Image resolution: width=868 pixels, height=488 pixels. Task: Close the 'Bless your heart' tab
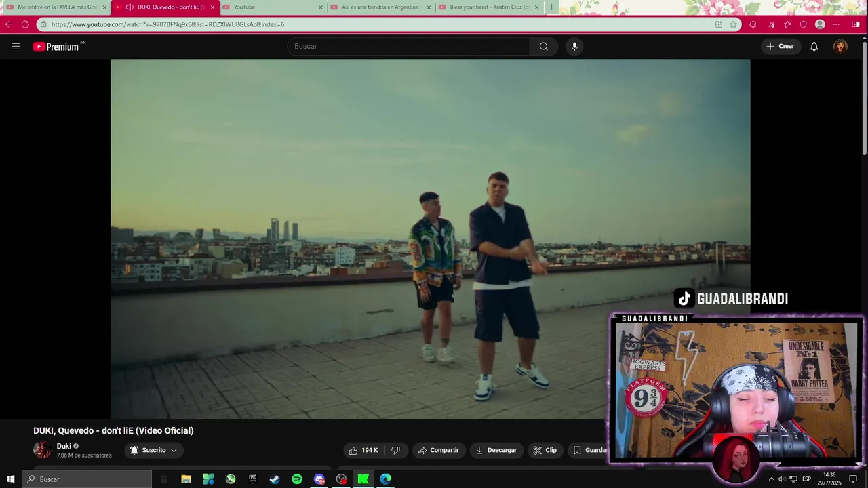pos(537,7)
